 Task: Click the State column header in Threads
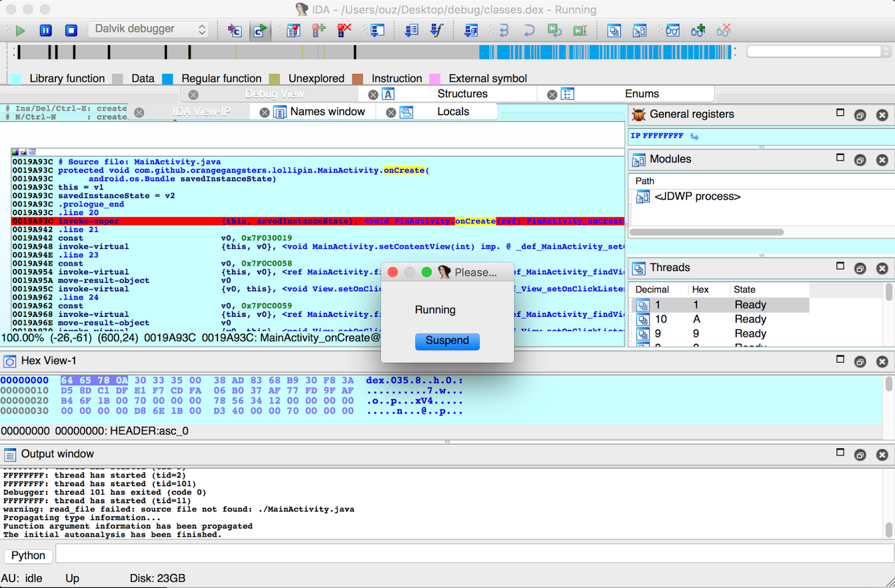tap(744, 290)
